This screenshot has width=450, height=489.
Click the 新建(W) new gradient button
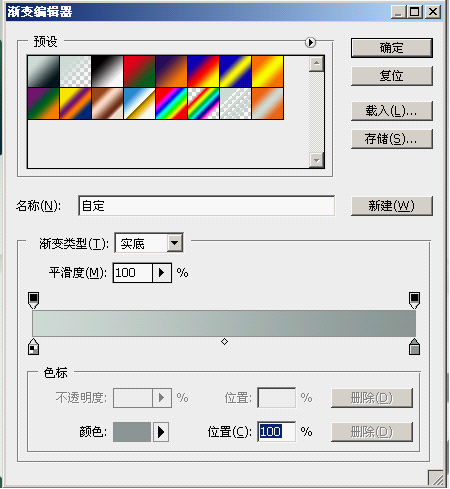click(392, 206)
